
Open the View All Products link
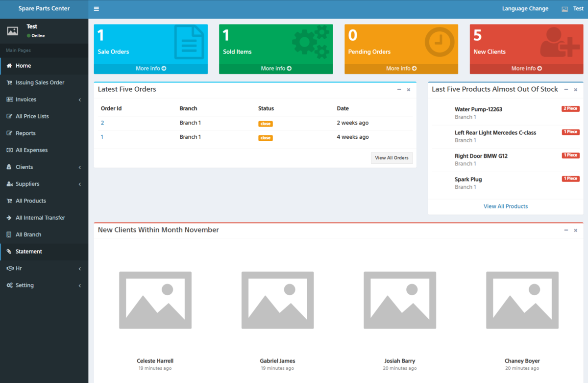505,206
